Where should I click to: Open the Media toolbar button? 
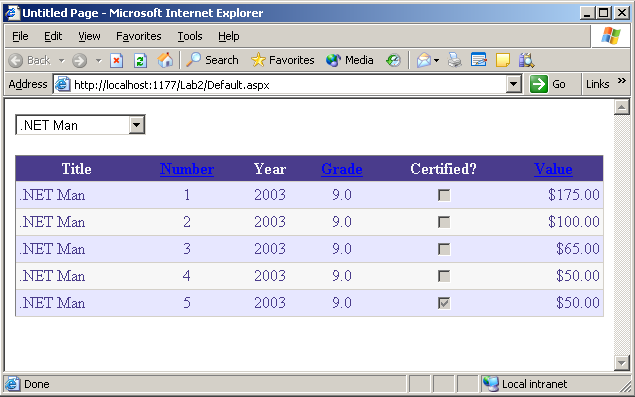click(349, 60)
